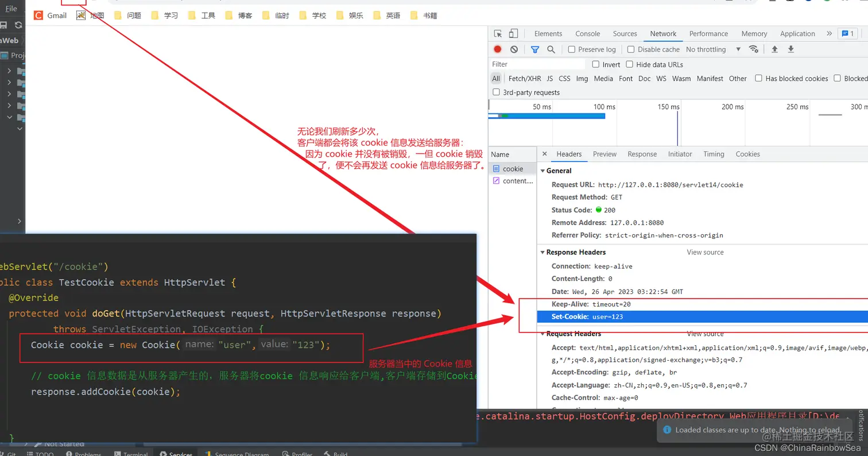Filter requests by Doc type

click(645, 79)
